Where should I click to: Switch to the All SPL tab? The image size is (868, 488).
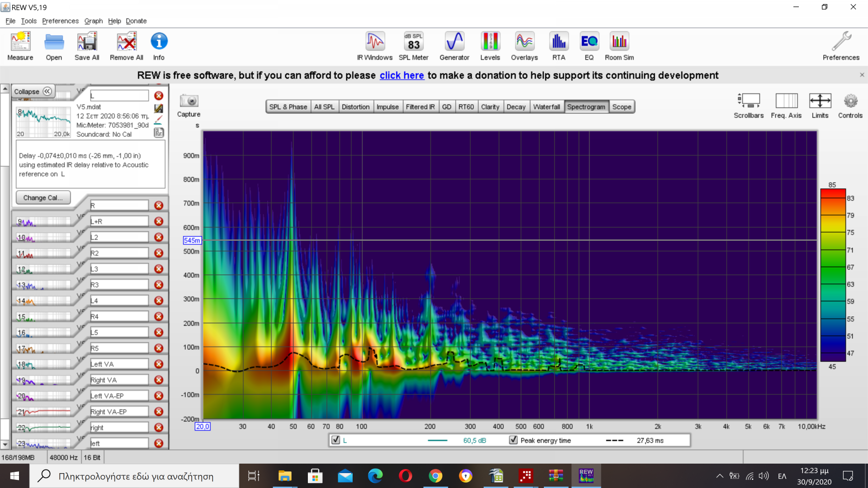pos(324,107)
